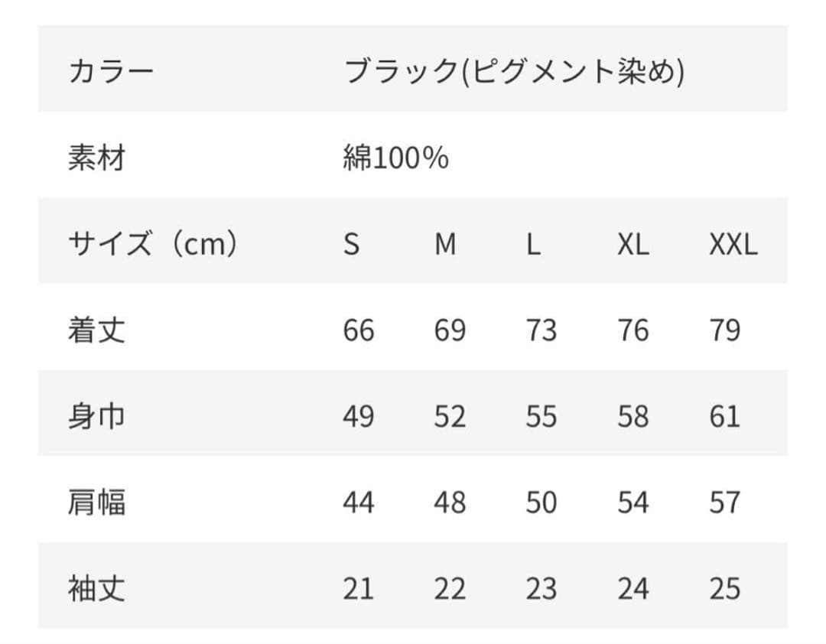Click 着丈 value 79 for size XXL
The height and width of the screenshot is (644, 826).
[x=725, y=330]
